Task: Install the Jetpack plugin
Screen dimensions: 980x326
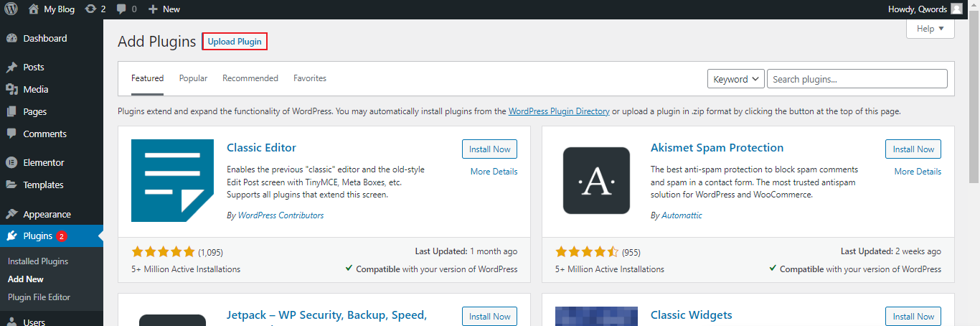Action: tap(489, 317)
